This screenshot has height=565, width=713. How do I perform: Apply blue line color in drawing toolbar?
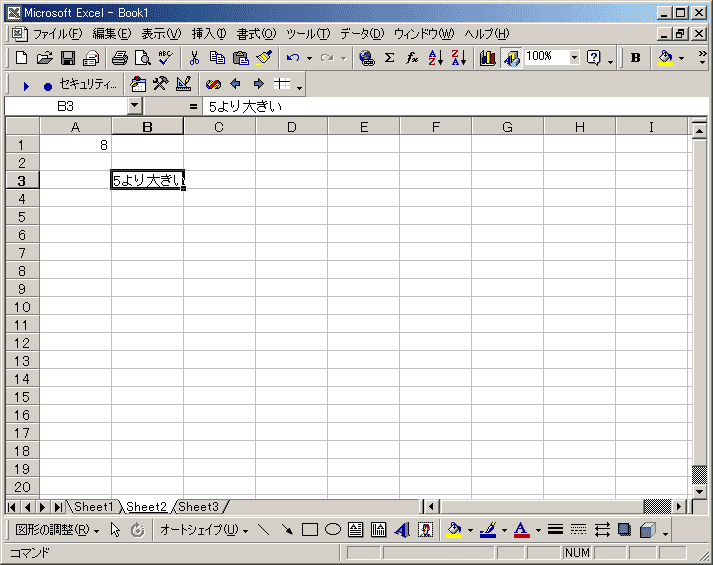(487, 530)
